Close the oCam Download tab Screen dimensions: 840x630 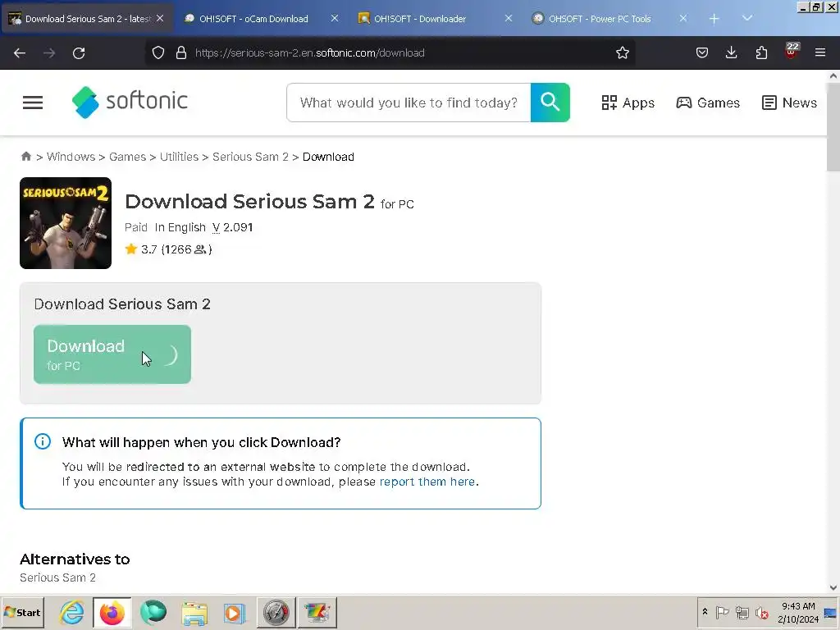click(x=335, y=18)
